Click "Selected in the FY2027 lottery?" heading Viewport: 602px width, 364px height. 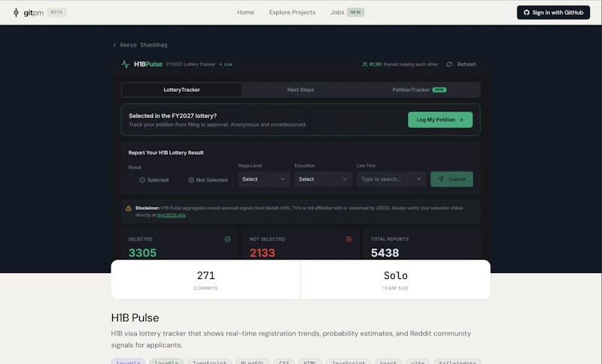coord(173,116)
